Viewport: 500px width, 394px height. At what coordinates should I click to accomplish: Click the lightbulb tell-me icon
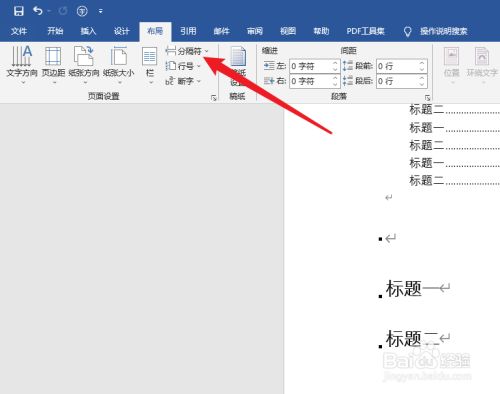407,32
